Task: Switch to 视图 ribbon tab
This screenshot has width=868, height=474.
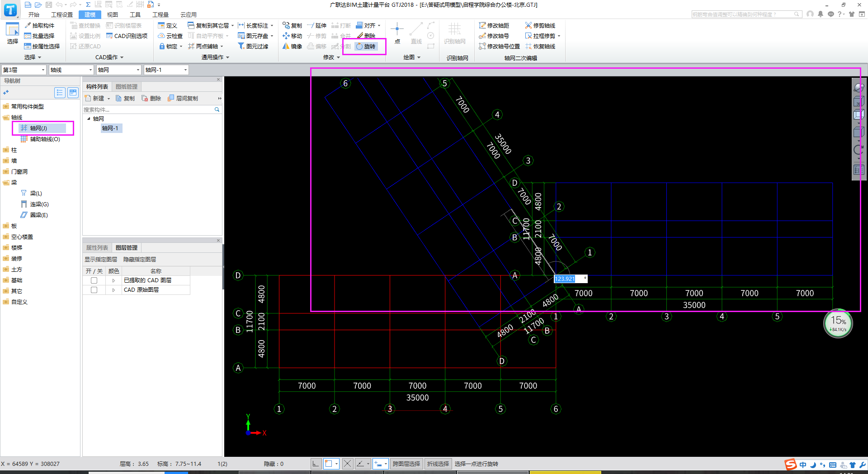Action: (x=113, y=14)
